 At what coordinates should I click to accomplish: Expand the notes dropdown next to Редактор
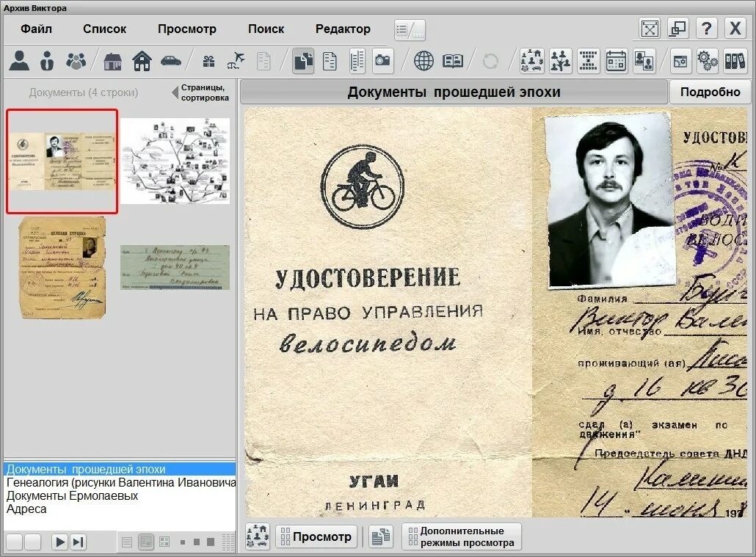point(408,29)
